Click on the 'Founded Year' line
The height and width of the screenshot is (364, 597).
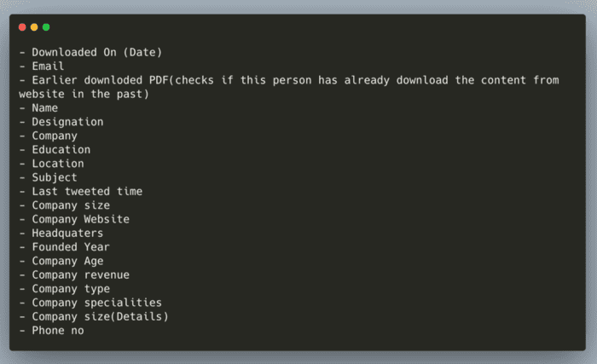(64, 247)
